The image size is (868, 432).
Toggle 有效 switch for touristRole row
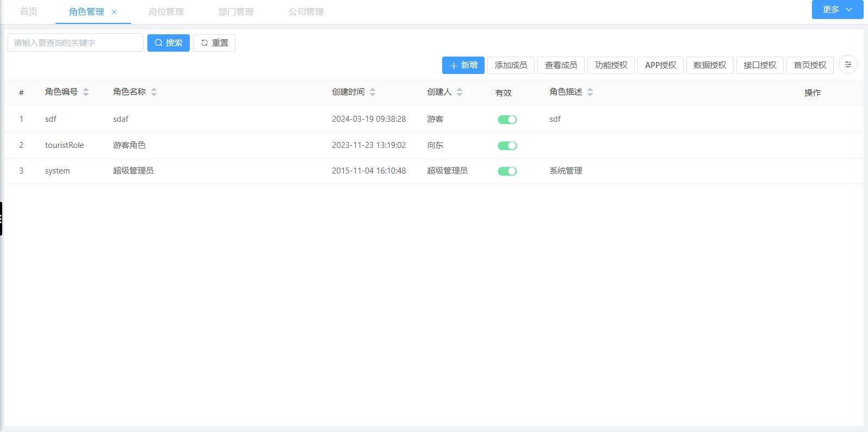[507, 146]
